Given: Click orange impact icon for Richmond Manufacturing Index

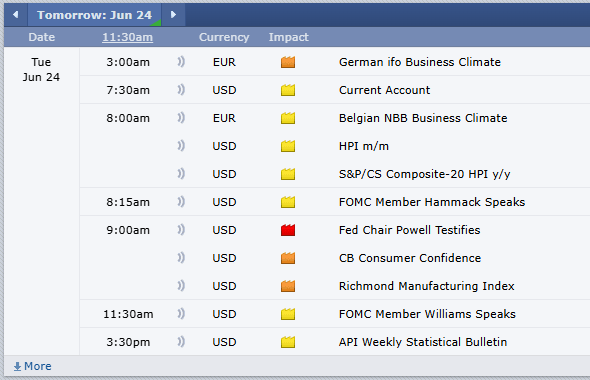Looking at the screenshot, I should [288, 286].
